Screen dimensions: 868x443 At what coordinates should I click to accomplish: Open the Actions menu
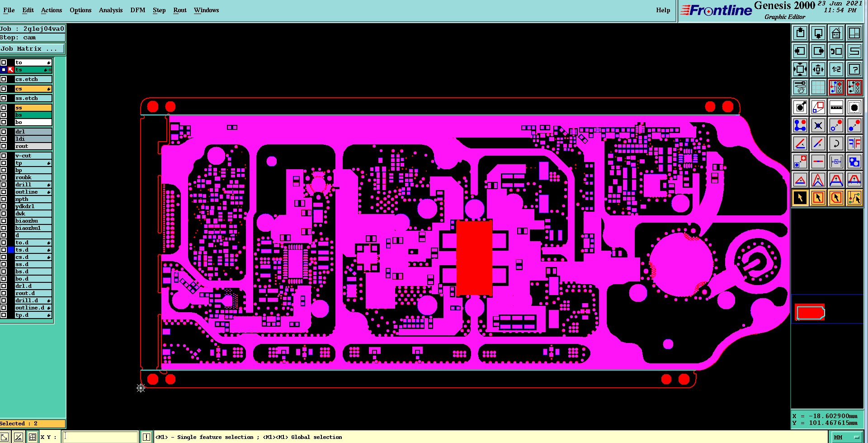(x=52, y=10)
